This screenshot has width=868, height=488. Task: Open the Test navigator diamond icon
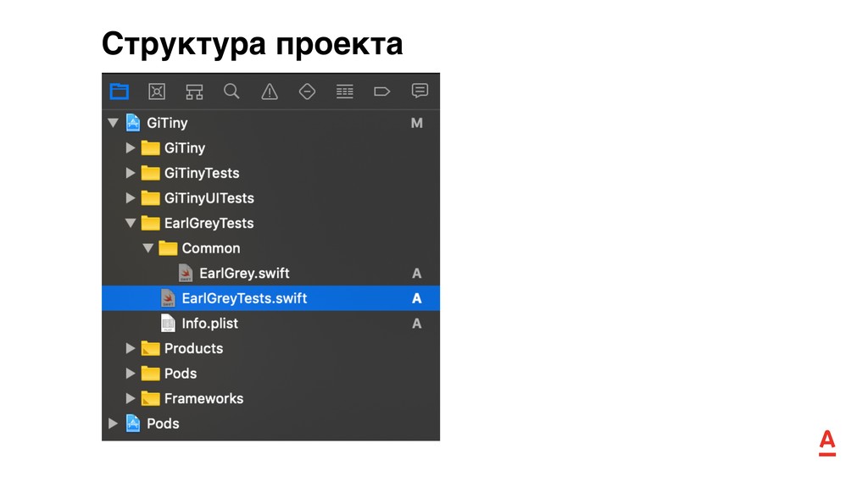tap(307, 91)
